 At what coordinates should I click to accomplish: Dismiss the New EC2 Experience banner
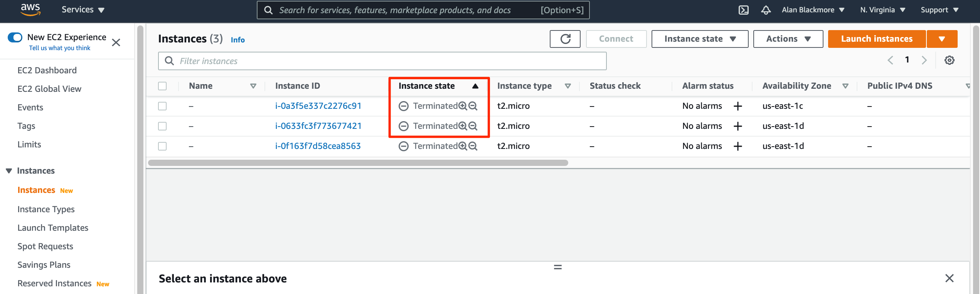pyautogui.click(x=116, y=42)
